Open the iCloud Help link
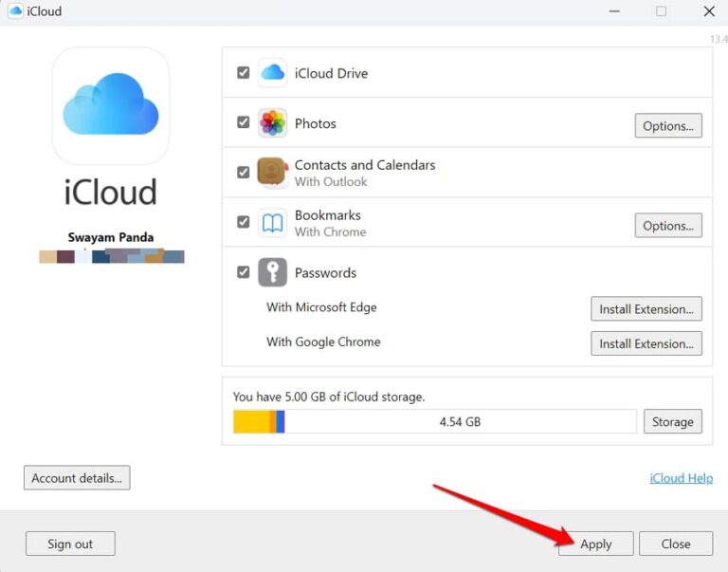Viewport: 728px width, 572px height. point(681,478)
